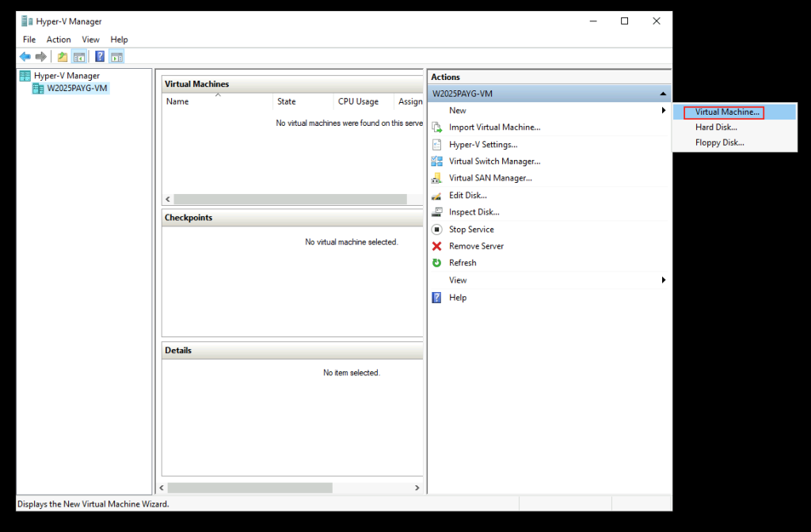Click Stop Service action
The width and height of the screenshot is (811, 532).
[471, 229]
